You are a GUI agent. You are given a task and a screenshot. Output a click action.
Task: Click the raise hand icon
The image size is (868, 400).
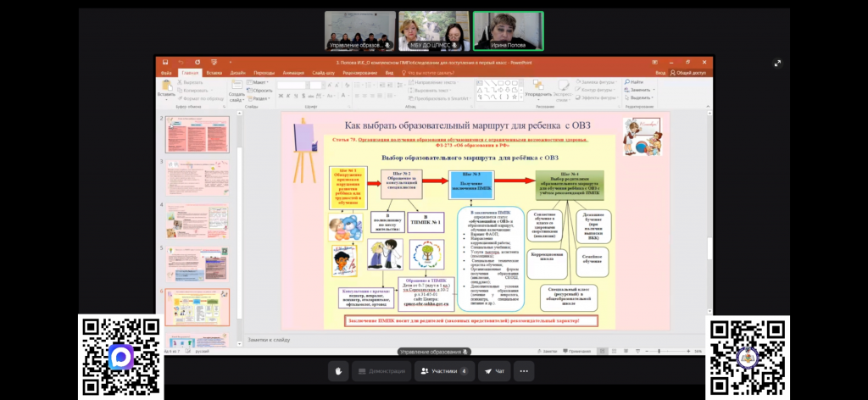point(339,371)
